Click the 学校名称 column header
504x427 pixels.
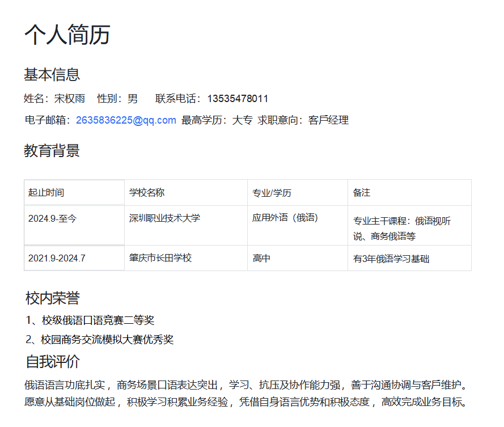tap(186, 192)
